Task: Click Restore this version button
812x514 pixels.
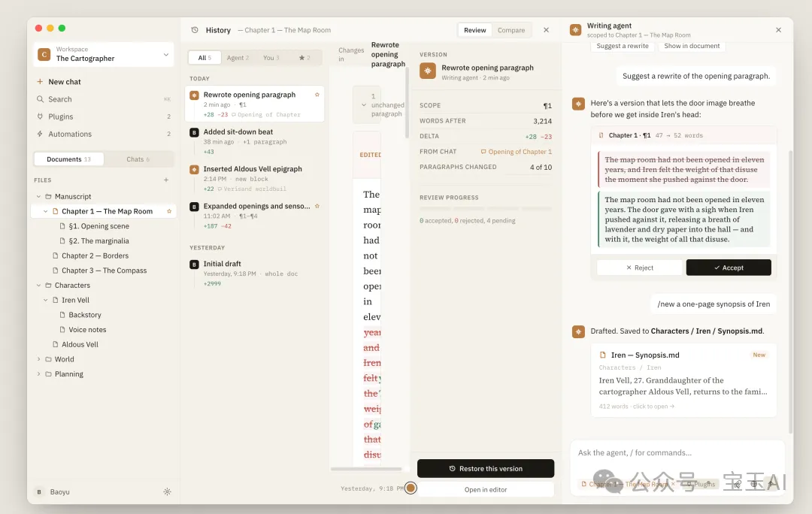Action: click(486, 468)
